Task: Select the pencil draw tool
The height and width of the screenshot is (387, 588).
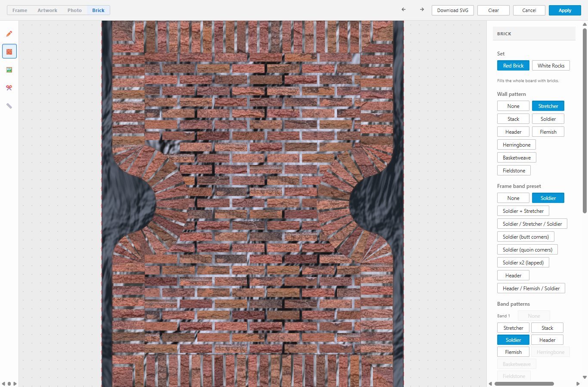Action: [9, 34]
